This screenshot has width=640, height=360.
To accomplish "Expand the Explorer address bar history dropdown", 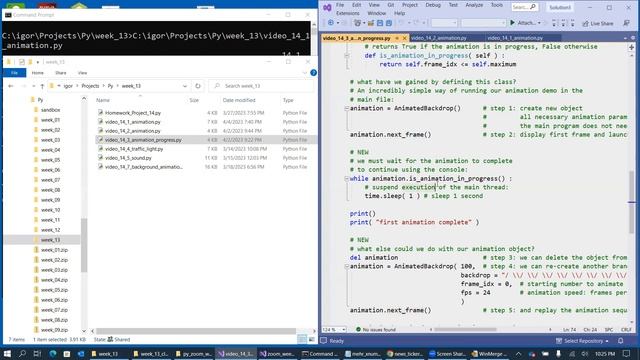I will click(x=184, y=86).
